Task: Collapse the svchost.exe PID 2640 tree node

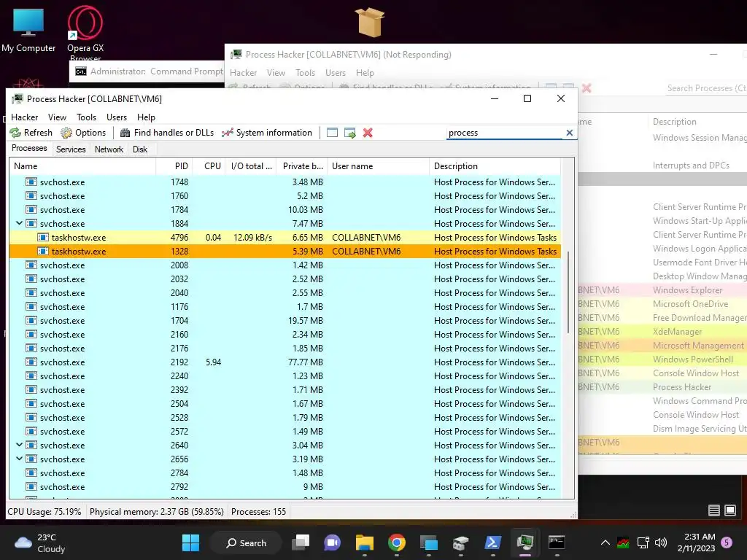Action: tap(19, 445)
